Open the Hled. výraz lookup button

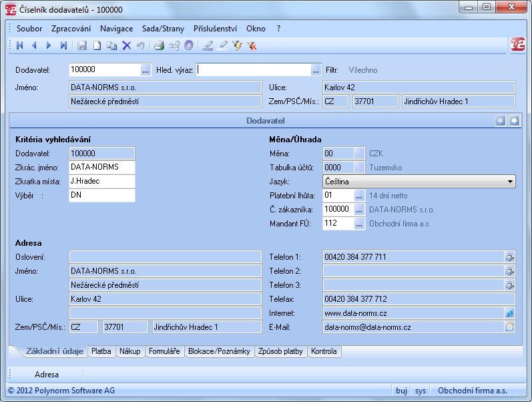pos(316,70)
